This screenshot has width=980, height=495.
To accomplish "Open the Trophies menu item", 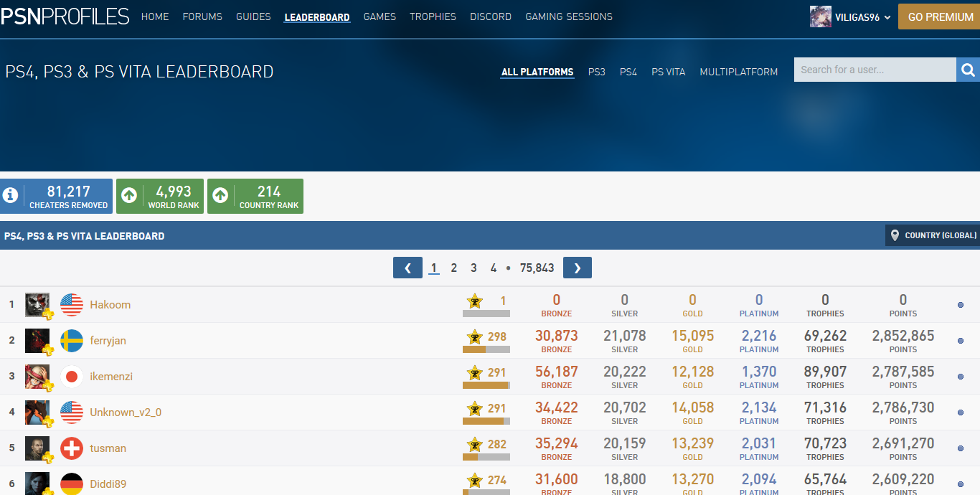I will pyautogui.click(x=433, y=16).
